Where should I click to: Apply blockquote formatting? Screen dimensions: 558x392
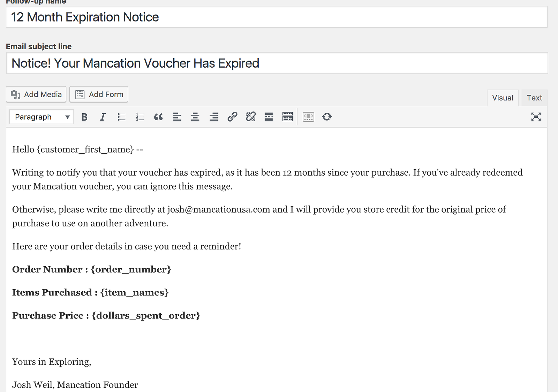(158, 117)
